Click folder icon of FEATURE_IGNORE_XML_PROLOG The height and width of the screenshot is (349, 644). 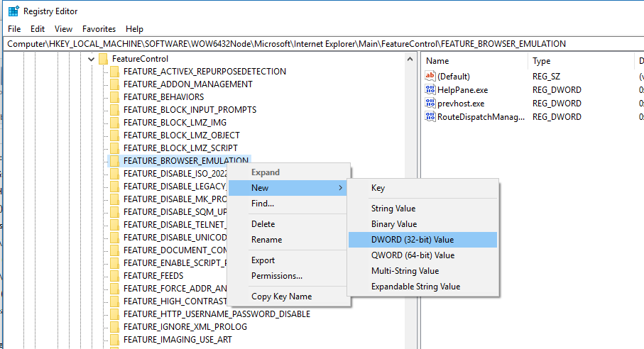[114, 326]
